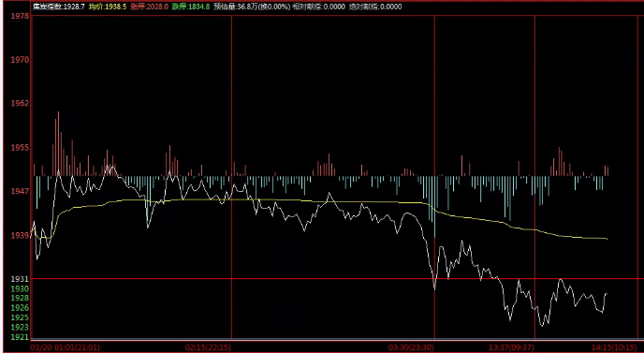Click the 03/20 01:01(21:01) time label

click(x=66, y=347)
